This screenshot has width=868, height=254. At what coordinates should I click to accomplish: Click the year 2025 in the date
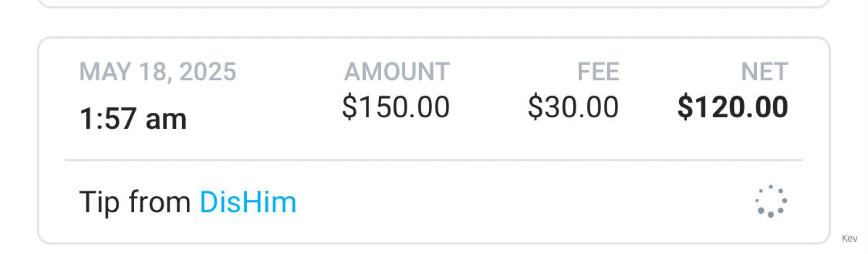208,72
